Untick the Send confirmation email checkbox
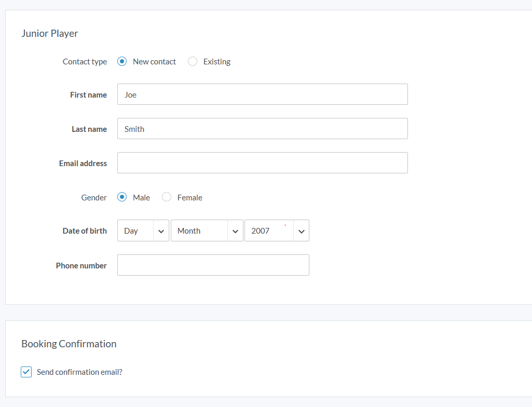Image resolution: width=532 pixels, height=407 pixels. tap(26, 372)
